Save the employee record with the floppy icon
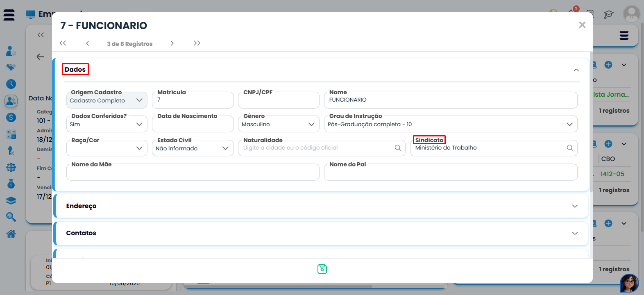The height and width of the screenshot is (295, 644). [x=322, y=269]
